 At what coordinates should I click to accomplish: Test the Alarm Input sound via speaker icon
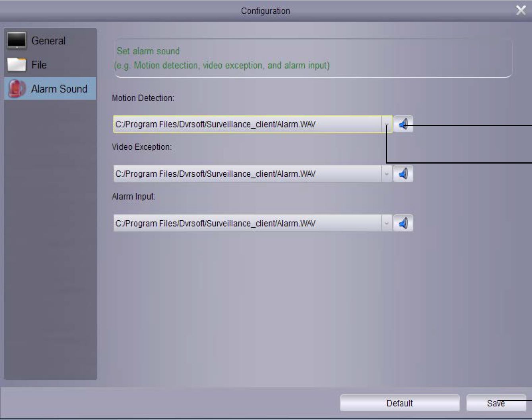[403, 223]
